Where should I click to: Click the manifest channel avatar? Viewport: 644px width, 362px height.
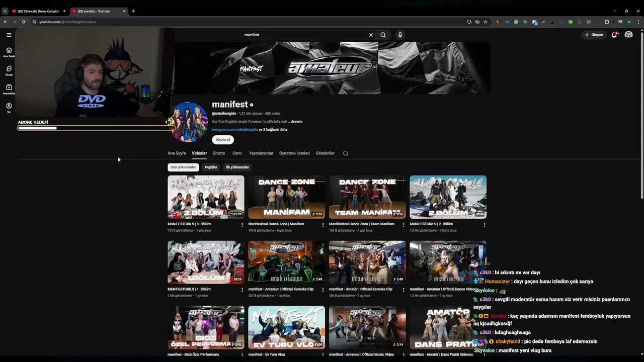click(x=189, y=122)
